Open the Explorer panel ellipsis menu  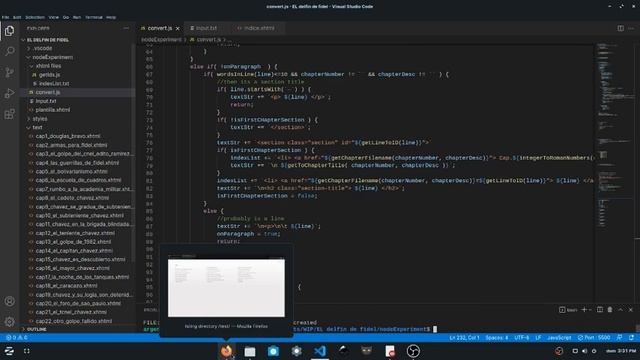click(x=126, y=28)
